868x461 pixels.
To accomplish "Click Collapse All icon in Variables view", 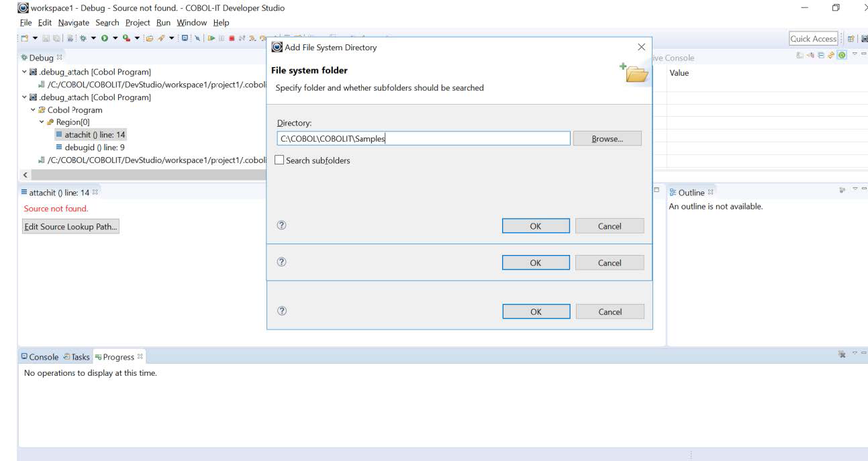I will (x=821, y=55).
